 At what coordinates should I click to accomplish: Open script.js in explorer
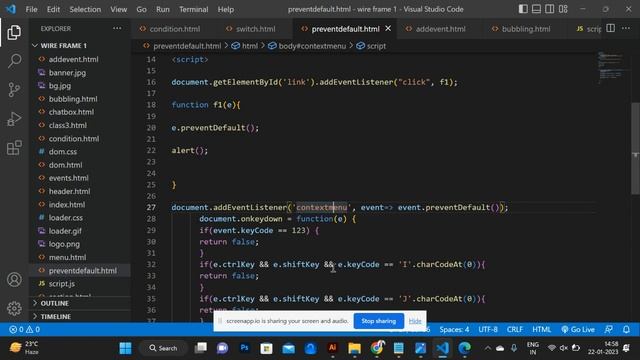click(x=62, y=284)
